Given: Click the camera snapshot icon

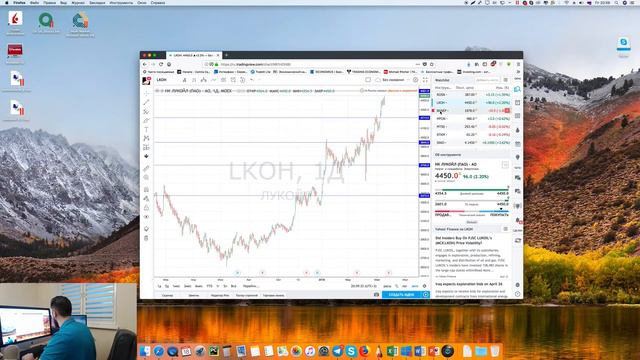Looking at the screenshot, I should [376, 294].
